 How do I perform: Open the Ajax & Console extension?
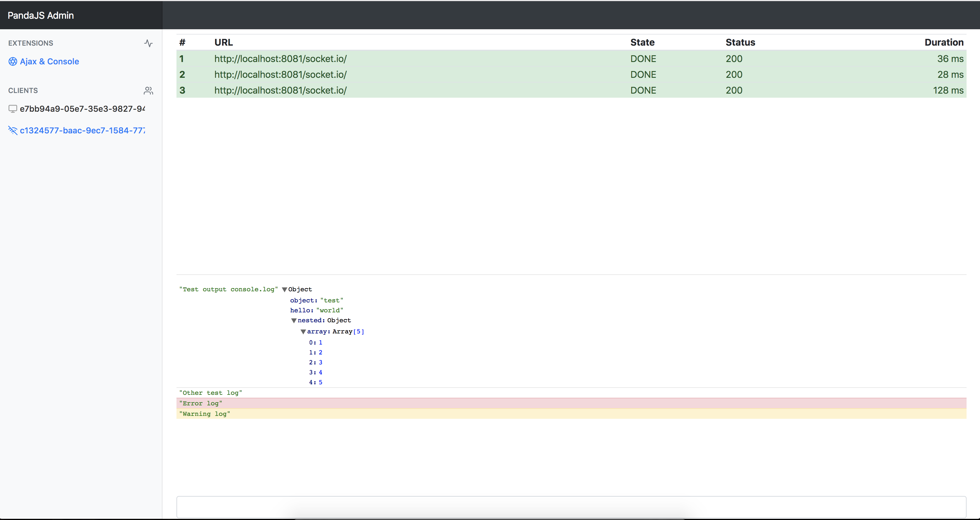tap(49, 61)
